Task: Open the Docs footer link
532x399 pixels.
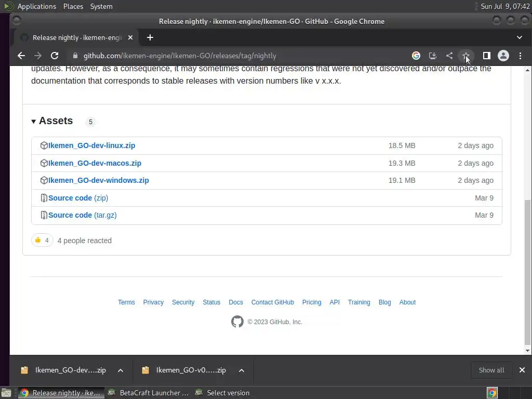Action: (236, 302)
